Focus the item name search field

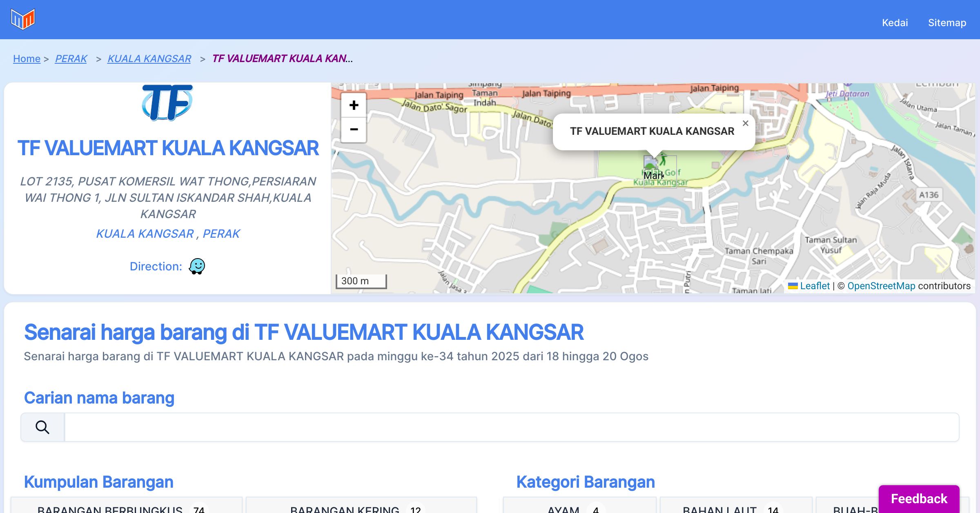(511, 427)
